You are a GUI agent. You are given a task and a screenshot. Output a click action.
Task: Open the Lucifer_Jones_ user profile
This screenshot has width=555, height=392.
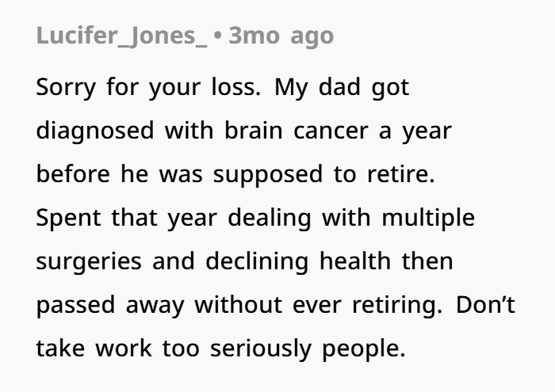click(121, 36)
